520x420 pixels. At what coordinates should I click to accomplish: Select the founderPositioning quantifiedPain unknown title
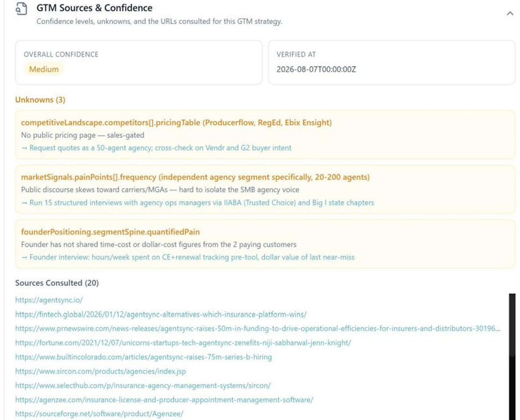(110, 232)
